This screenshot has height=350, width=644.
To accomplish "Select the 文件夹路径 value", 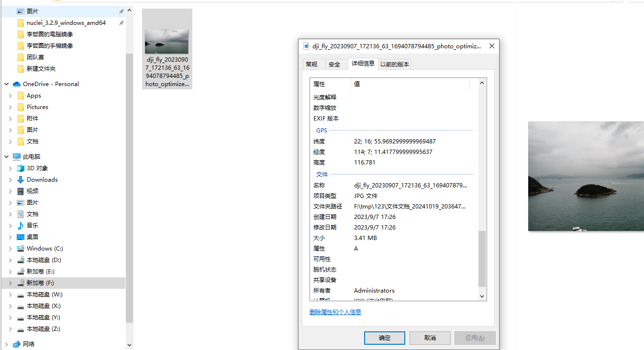I will tap(411, 207).
